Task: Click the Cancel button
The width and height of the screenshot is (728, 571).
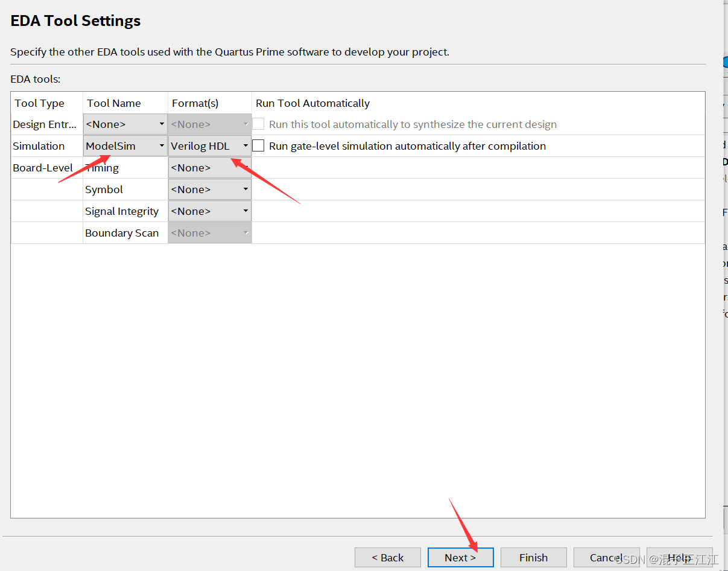Action: tap(606, 558)
